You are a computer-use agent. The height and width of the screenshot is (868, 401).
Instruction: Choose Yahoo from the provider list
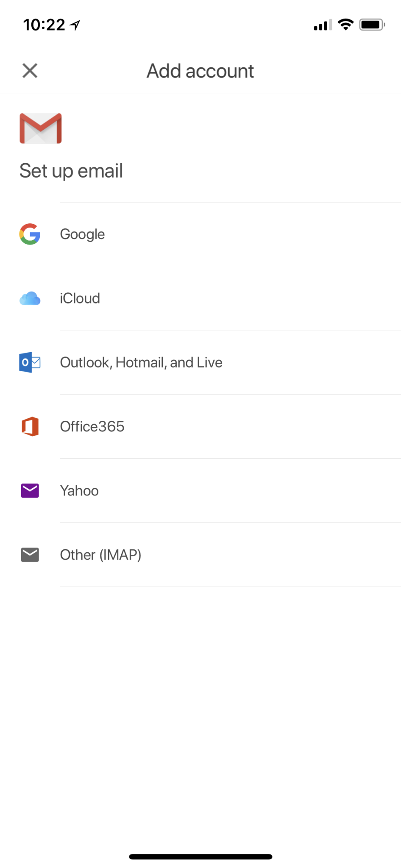click(x=200, y=491)
